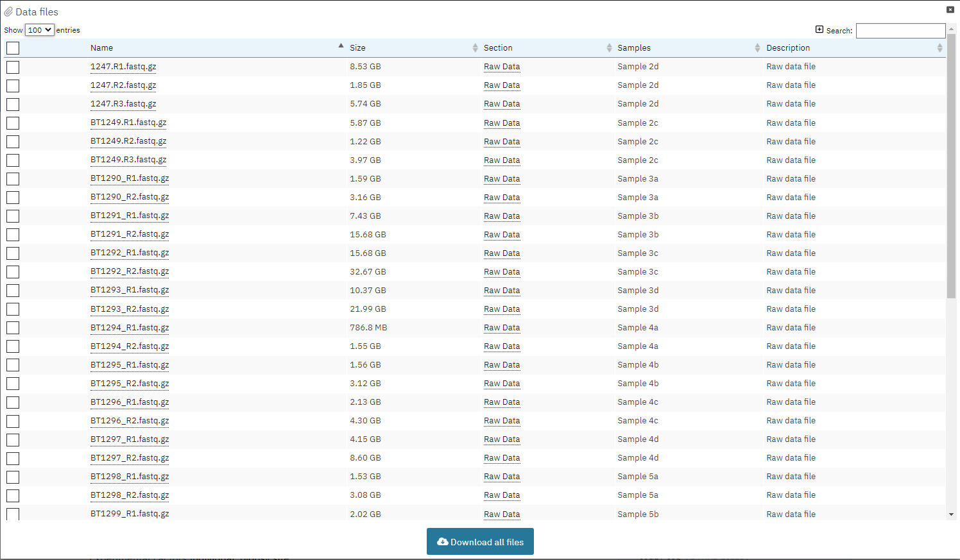Click Raw Data section for BT1291_R1.fastq.gz

click(502, 216)
